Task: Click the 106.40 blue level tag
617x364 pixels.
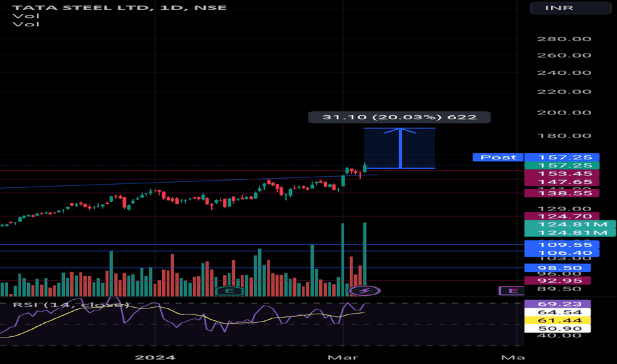Action: point(562,253)
